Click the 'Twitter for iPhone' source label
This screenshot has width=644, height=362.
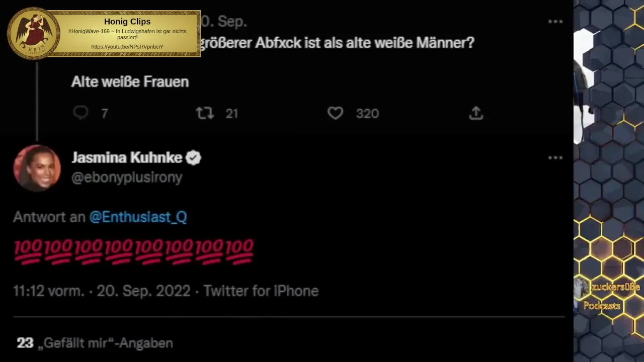click(x=261, y=291)
